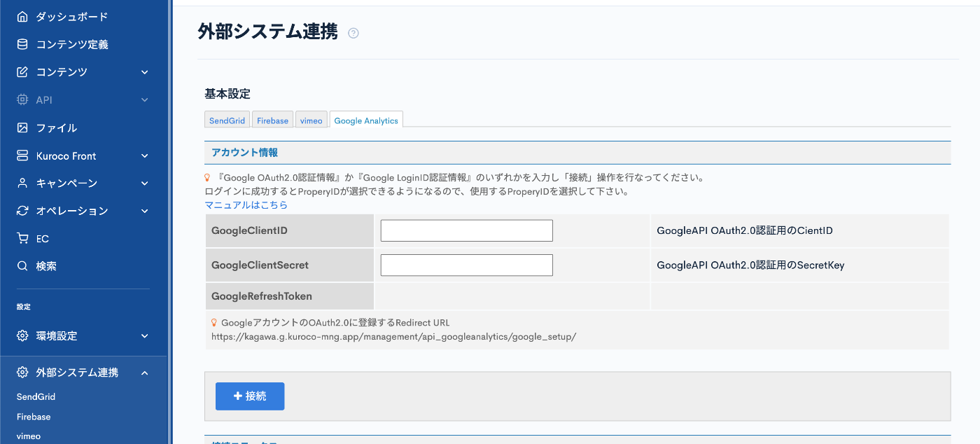The height and width of the screenshot is (444, 980).
Task: Switch to the SendGrid tab
Action: [x=227, y=120]
